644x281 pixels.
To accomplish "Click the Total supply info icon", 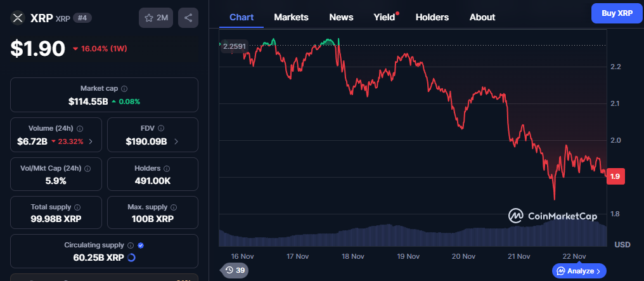I will [x=77, y=207].
